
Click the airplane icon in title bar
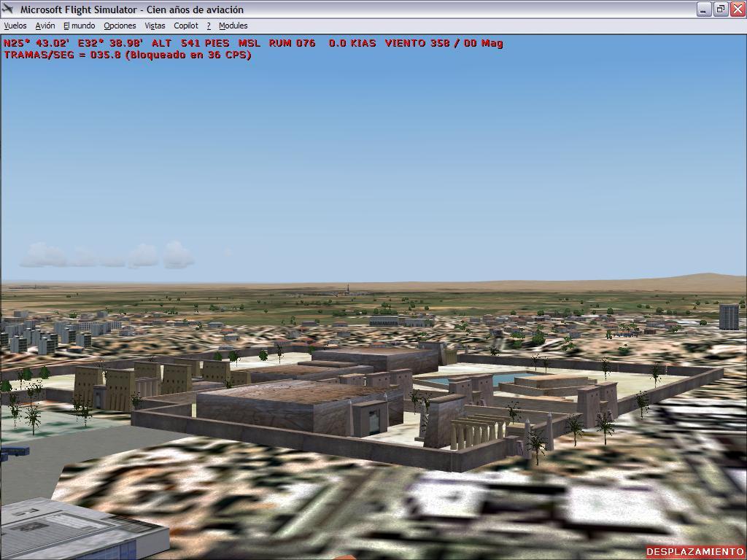7,9
